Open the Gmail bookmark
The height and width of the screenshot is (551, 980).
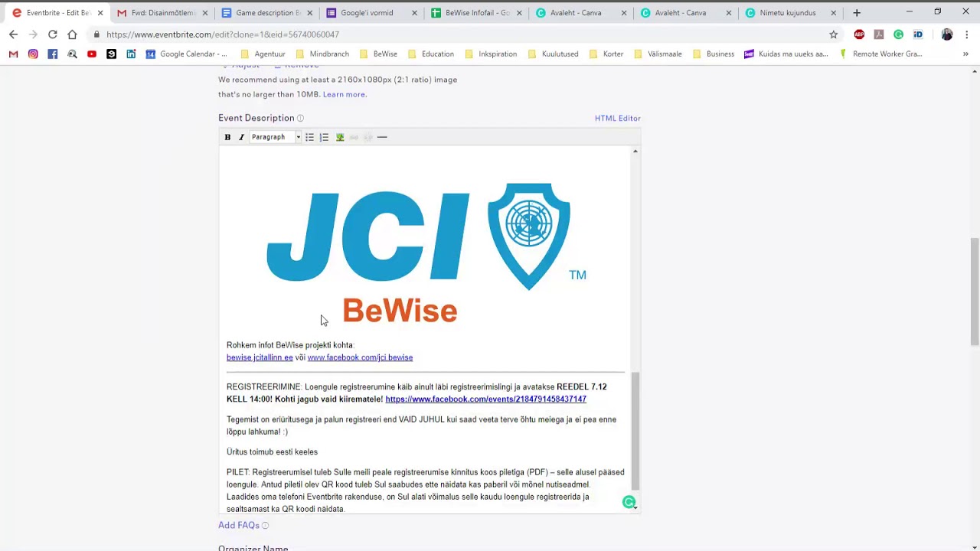[13, 54]
